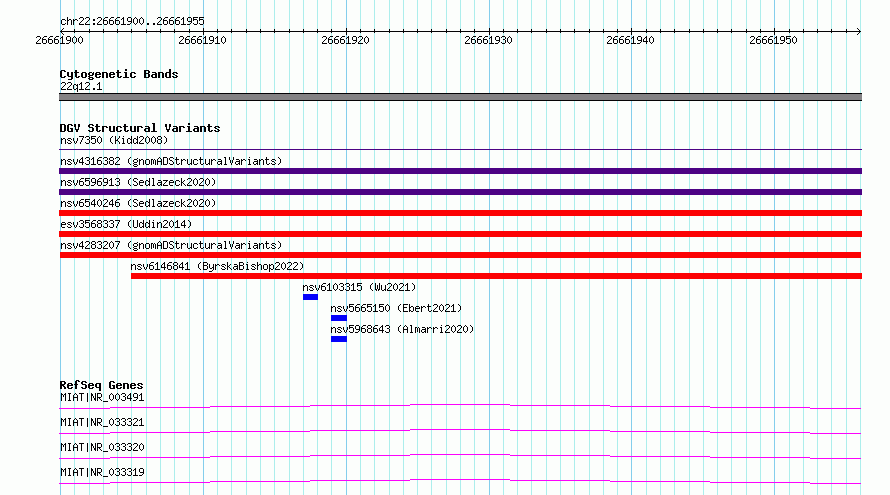Click the thin line feature for nsv7350
The height and width of the screenshot is (495, 890).
click(x=460, y=149)
